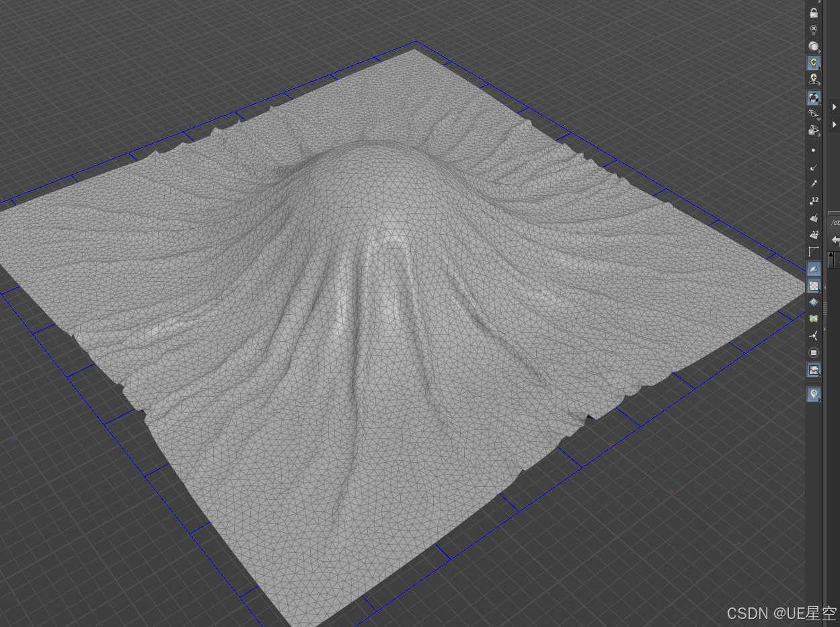
Task: Enable display point trails icon
Action: (814, 184)
